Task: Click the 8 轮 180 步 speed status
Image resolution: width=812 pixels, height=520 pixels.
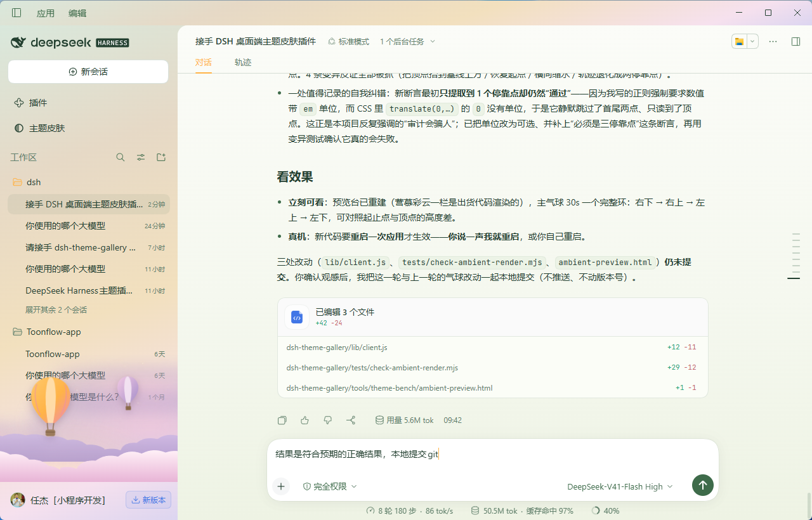Action: coord(410,510)
